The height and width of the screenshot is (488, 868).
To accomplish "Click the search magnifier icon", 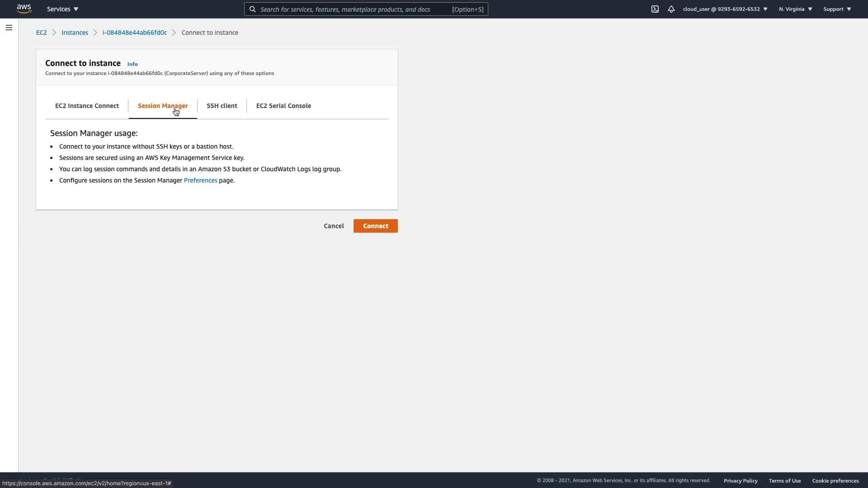I will (x=253, y=9).
